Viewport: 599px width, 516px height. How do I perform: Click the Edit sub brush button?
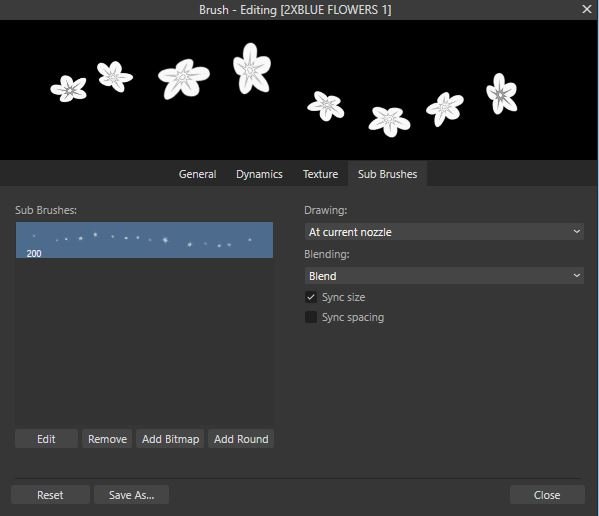coord(46,439)
